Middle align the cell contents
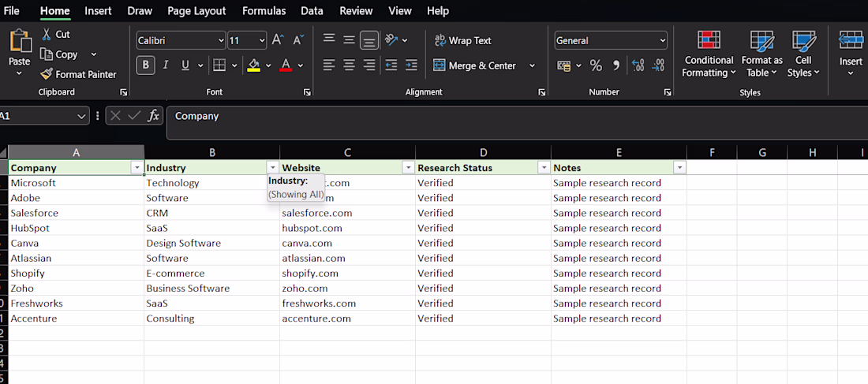This screenshot has height=384, width=868. coord(349,39)
